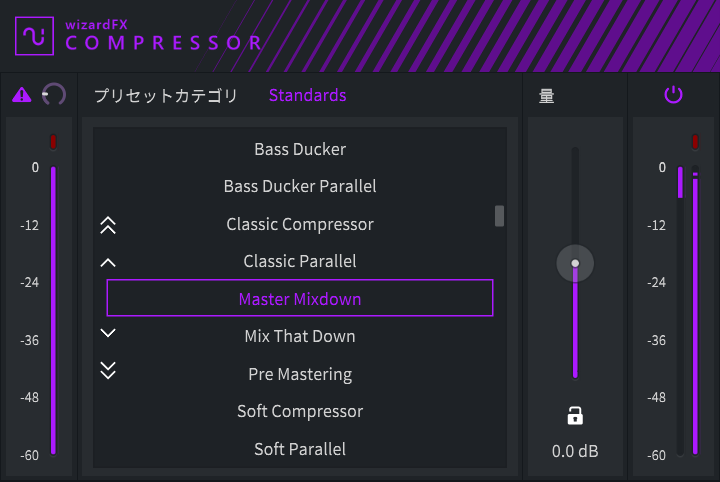The image size is (720, 482).
Task: Select the highlighted Master Mixdown preset
Action: pos(300,298)
